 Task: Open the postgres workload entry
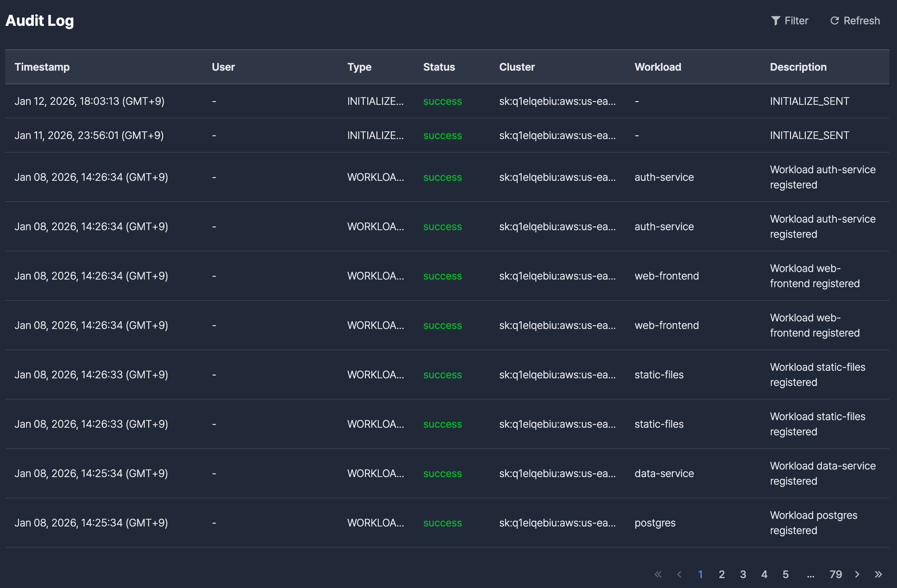click(655, 523)
